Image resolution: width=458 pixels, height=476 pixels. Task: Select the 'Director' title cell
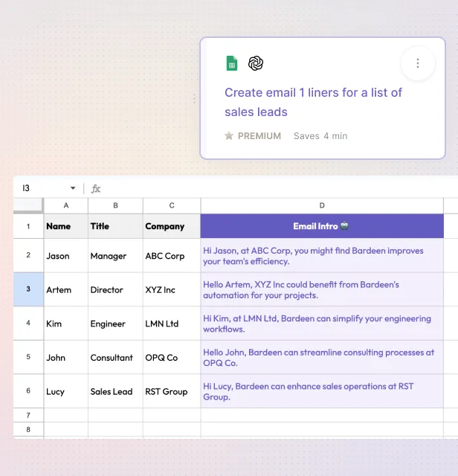click(115, 289)
